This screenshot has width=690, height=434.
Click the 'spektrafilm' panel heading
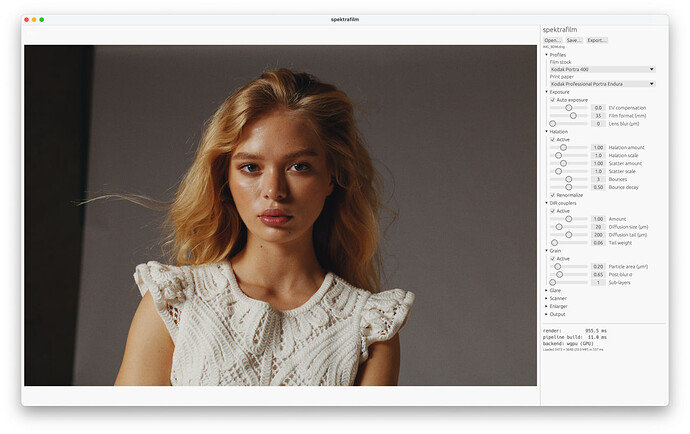pos(560,29)
